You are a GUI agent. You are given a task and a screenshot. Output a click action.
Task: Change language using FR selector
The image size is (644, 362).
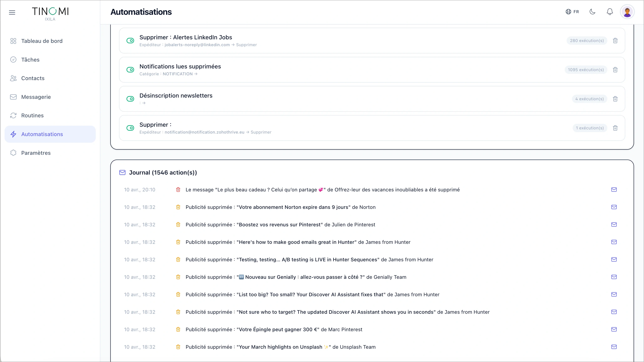[x=572, y=12]
